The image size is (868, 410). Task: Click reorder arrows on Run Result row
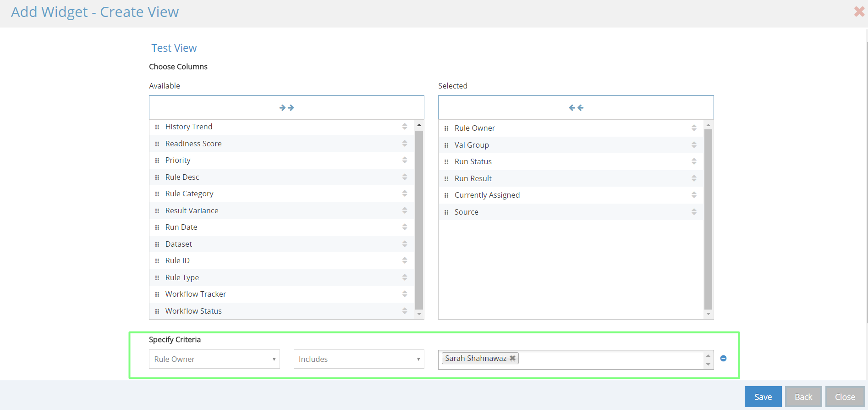coord(694,178)
